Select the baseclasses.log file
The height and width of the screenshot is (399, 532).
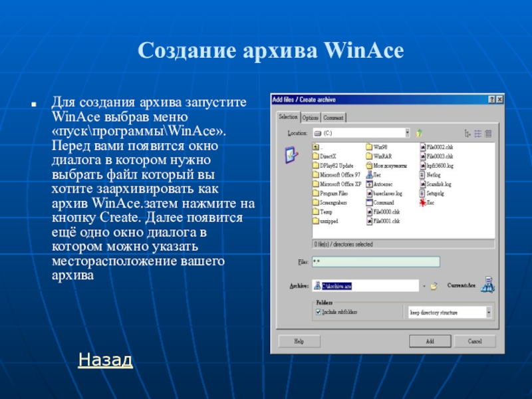(384, 193)
